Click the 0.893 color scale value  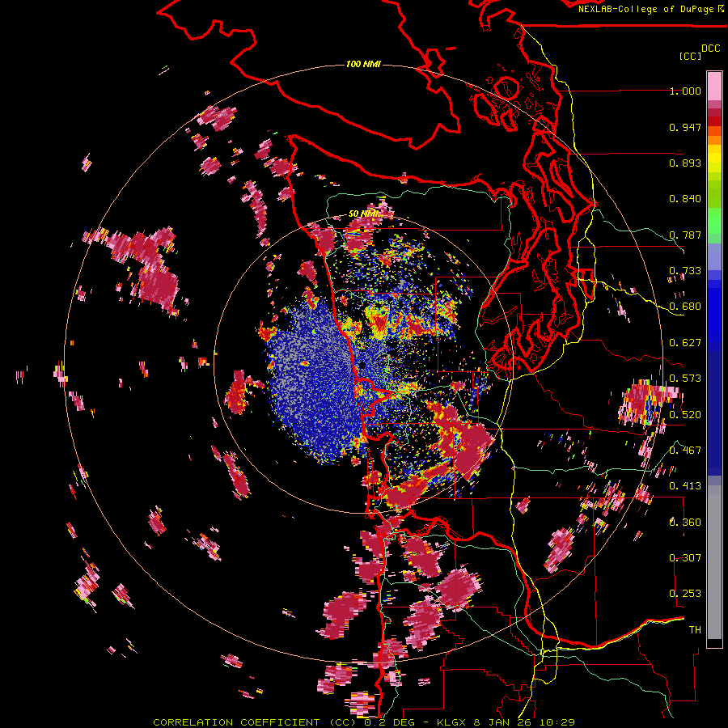685,163
